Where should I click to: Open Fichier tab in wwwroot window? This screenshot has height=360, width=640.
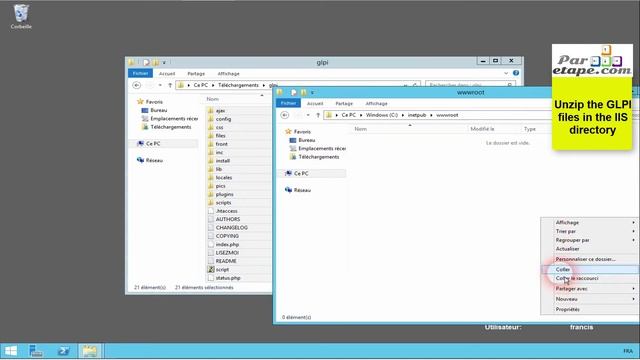288,103
